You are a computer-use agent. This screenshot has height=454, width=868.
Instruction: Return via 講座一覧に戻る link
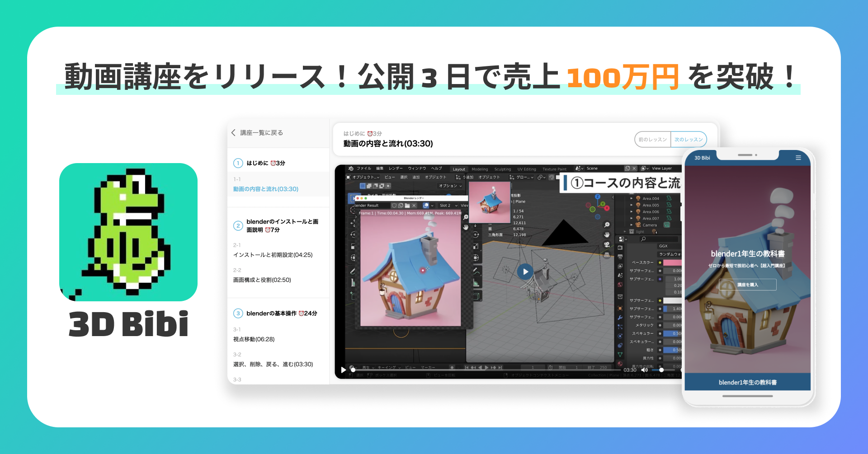pyautogui.click(x=257, y=133)
